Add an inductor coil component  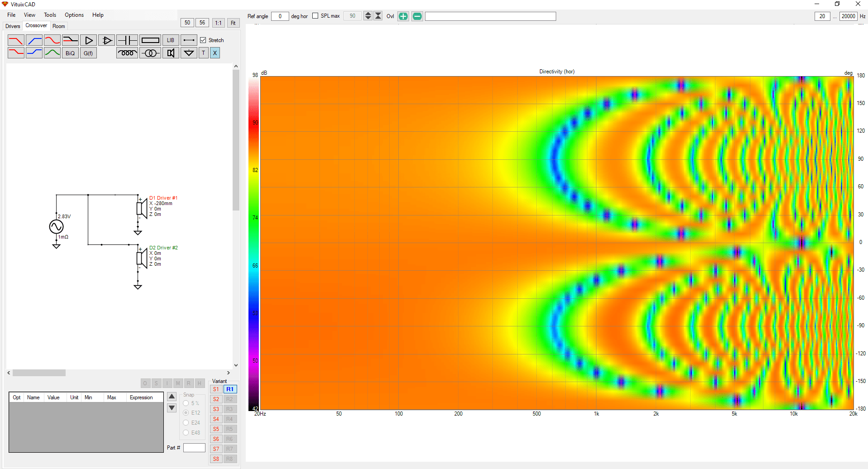click(x=127, y=53)
